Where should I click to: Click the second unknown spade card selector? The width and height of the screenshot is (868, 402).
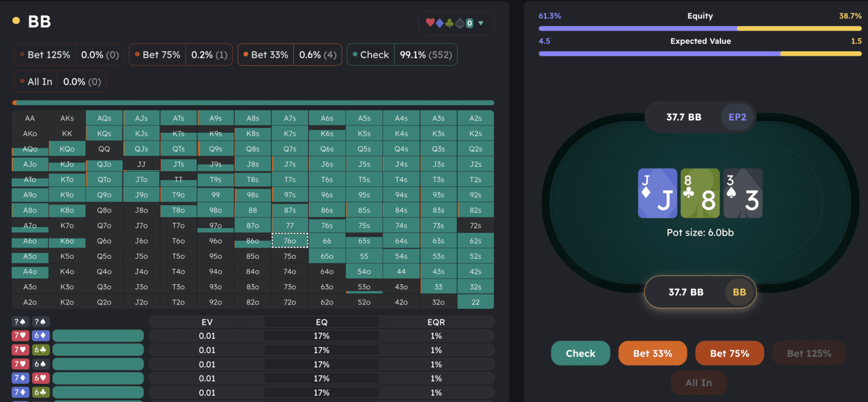[40, 321]
